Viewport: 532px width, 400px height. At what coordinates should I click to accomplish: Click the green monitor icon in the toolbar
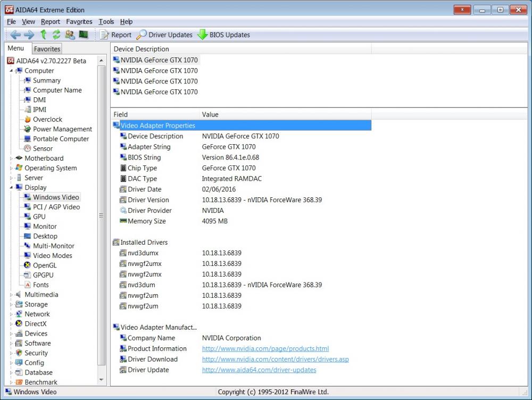[x=84, y=35]
